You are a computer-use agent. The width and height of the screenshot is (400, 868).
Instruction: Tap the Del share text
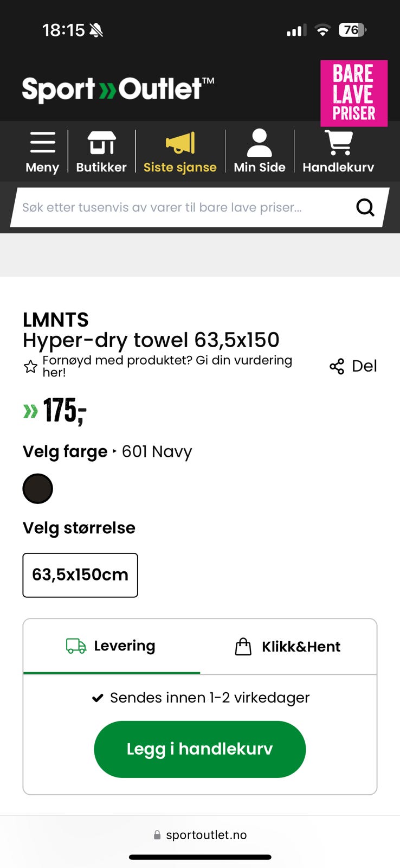[x=364, y=366]
